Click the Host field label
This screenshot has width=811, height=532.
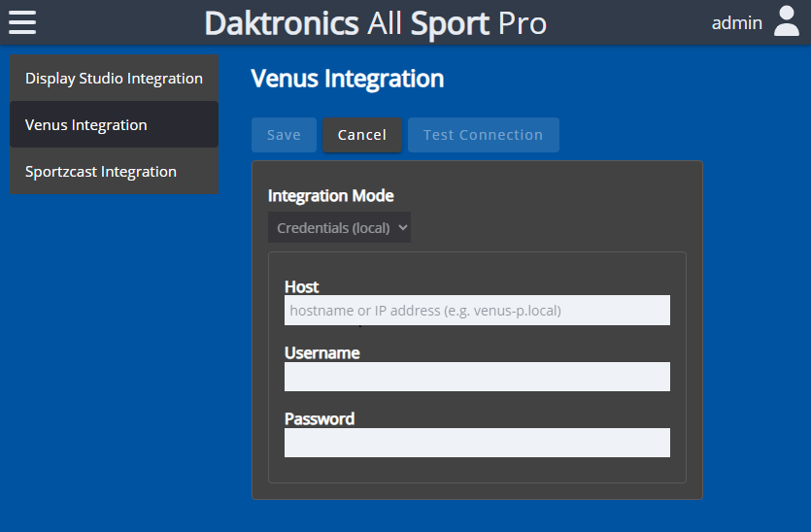[x=301, y=286]
